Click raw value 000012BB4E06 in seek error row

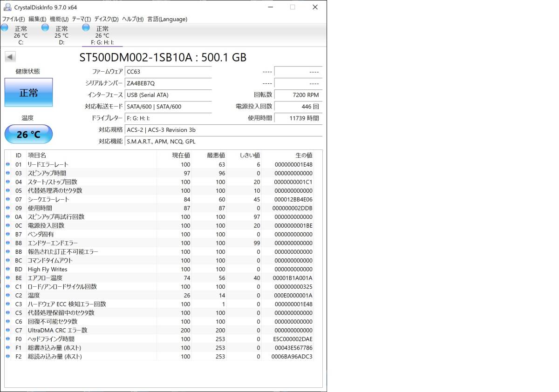293,199
